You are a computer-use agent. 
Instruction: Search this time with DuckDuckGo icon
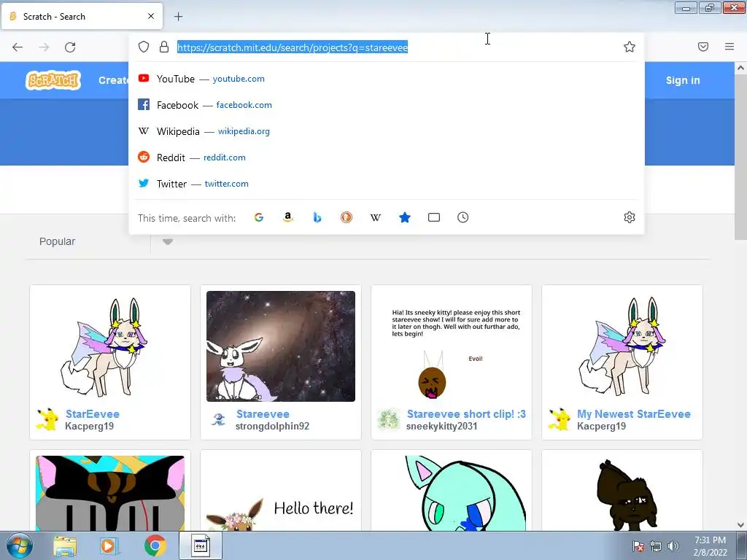coord(347,217)
